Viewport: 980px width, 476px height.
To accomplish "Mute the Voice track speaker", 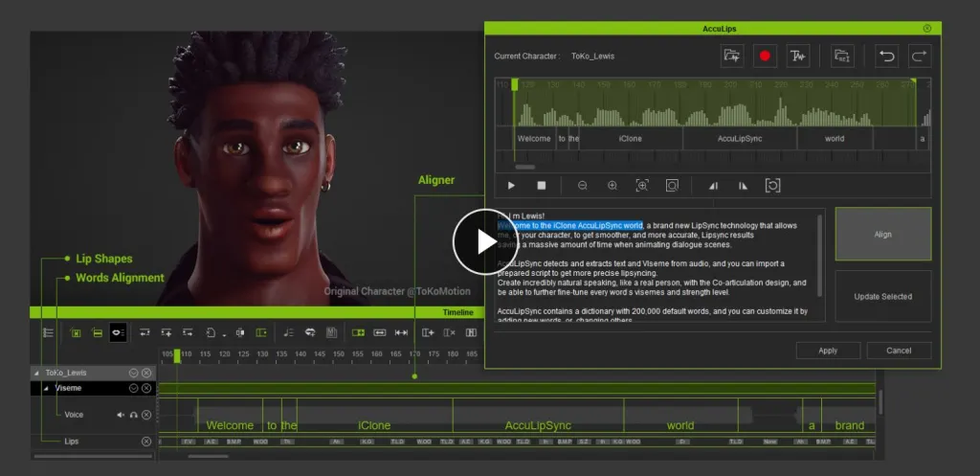I will tap(121, 415).
